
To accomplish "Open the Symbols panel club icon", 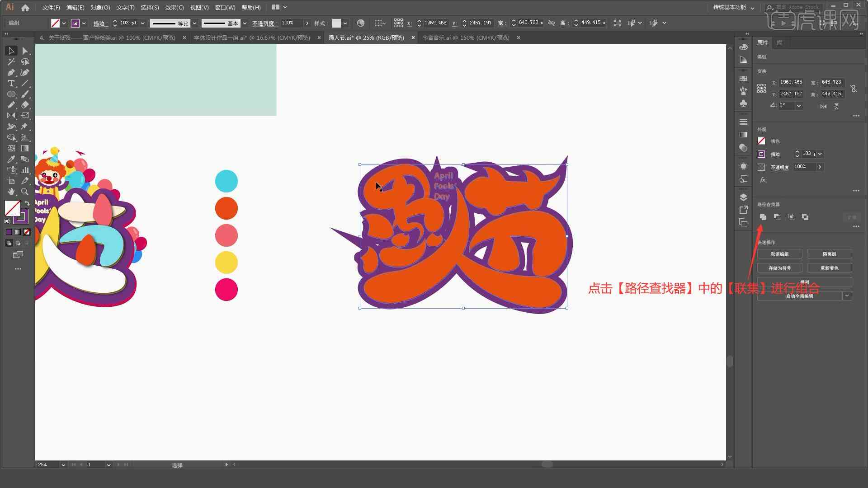I will coord(743,103).
